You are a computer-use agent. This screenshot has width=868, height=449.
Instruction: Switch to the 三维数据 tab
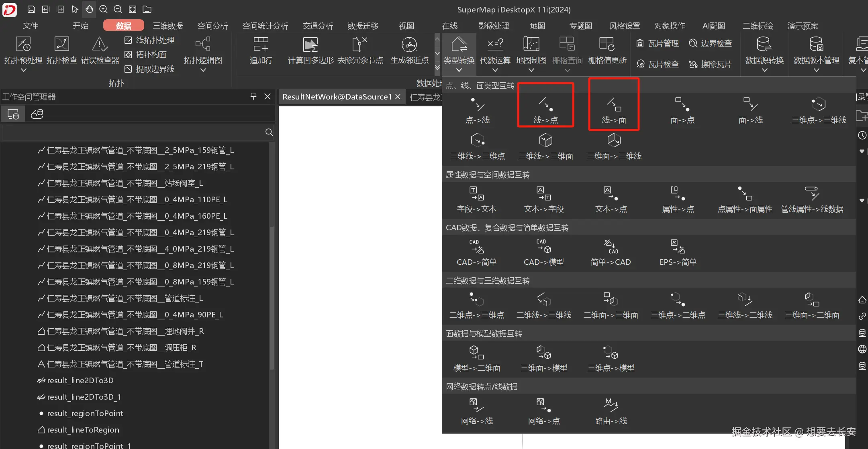pyautogui.click(x=168, y=26)
